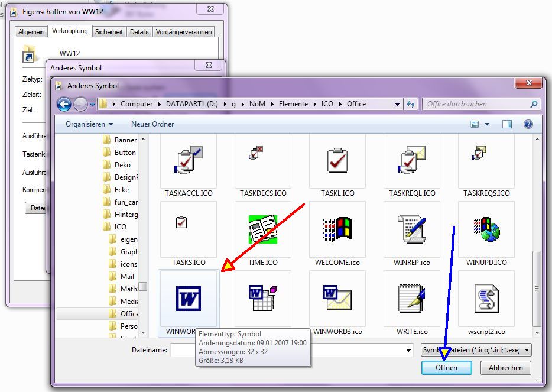The width and height of the screenshot is (552, 392).
Task: Switch to the Verknüpfung tab
Action: point(70,31)
